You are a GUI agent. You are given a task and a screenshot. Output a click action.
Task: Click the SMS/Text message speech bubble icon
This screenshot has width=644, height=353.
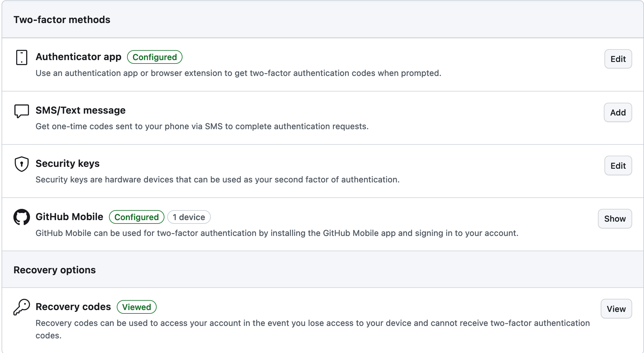(x=21, y=111)
